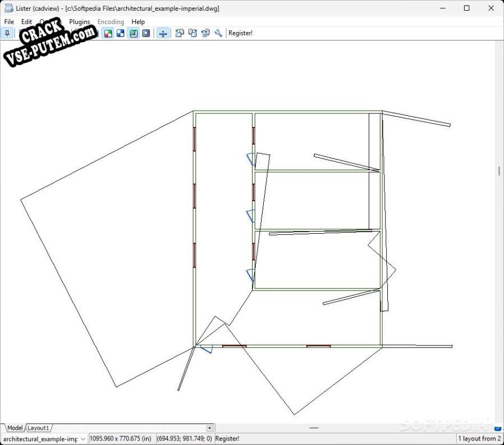Click the first overlapping windows toolbar icon
Screen dimensions: 504x445
point(180,33)
